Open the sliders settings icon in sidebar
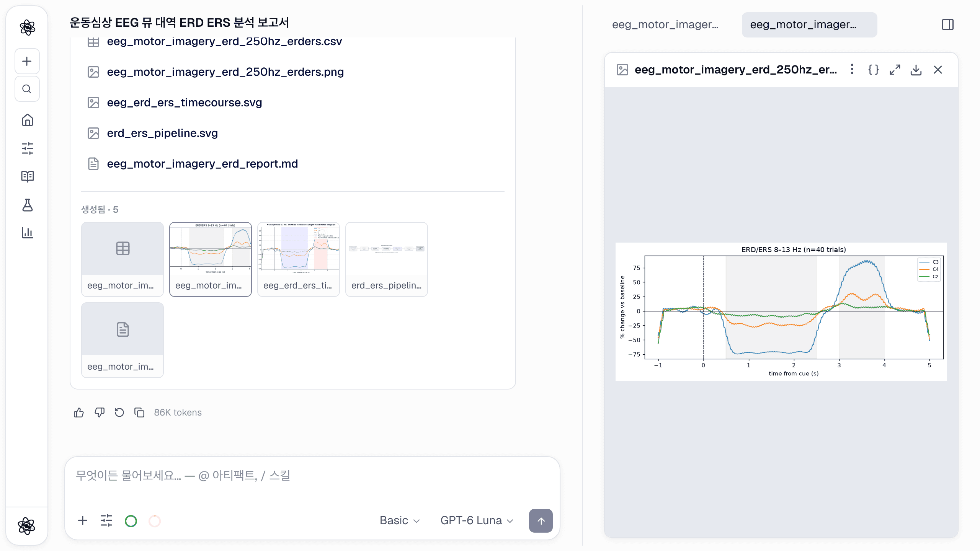The width and height of the screenshot is (980, 551). click(x=27, y=148)
